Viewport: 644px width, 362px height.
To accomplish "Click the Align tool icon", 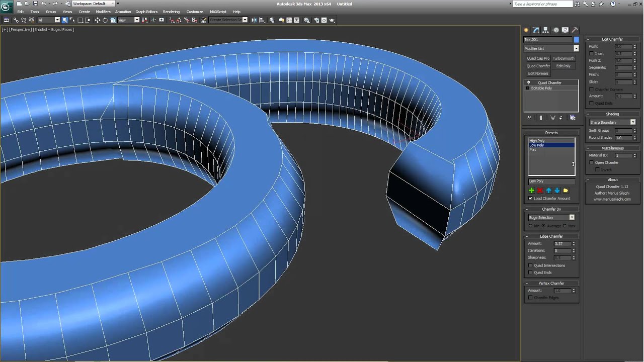I will click(x=262, y=20).
